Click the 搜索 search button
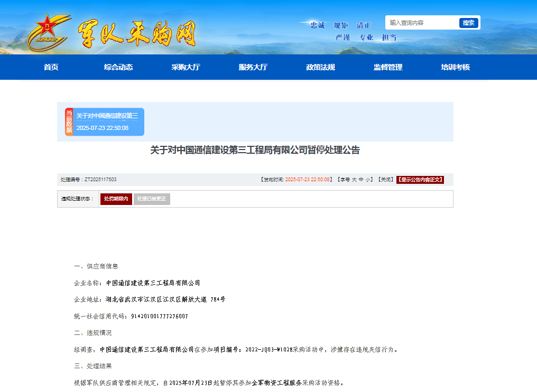This screenshot has width=537, height=392. (x=468, y=23)
